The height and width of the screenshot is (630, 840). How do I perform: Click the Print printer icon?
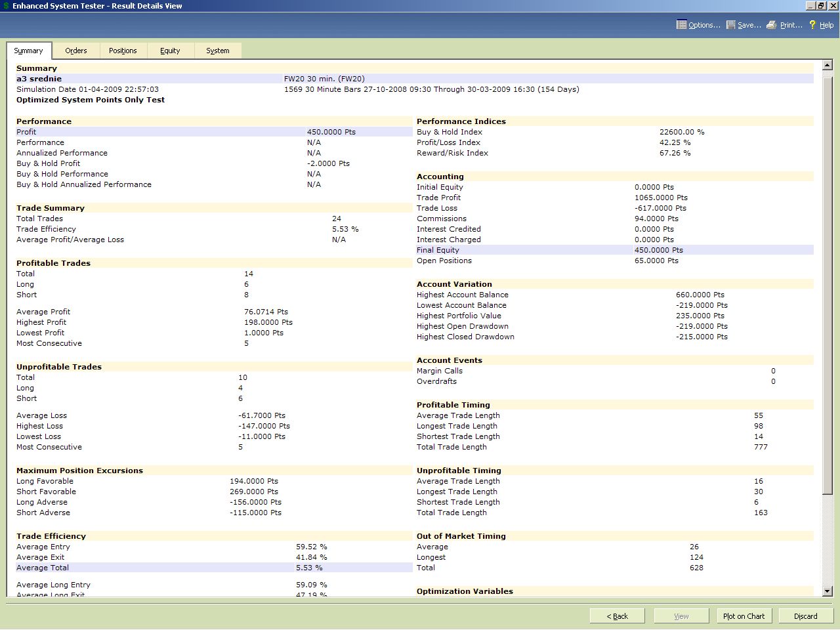coord(772,25)
